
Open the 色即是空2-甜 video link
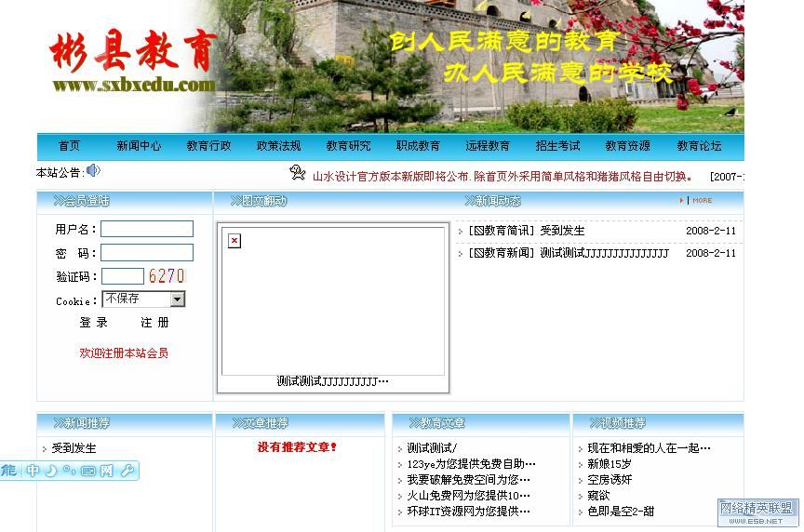(x=621, y=512)
